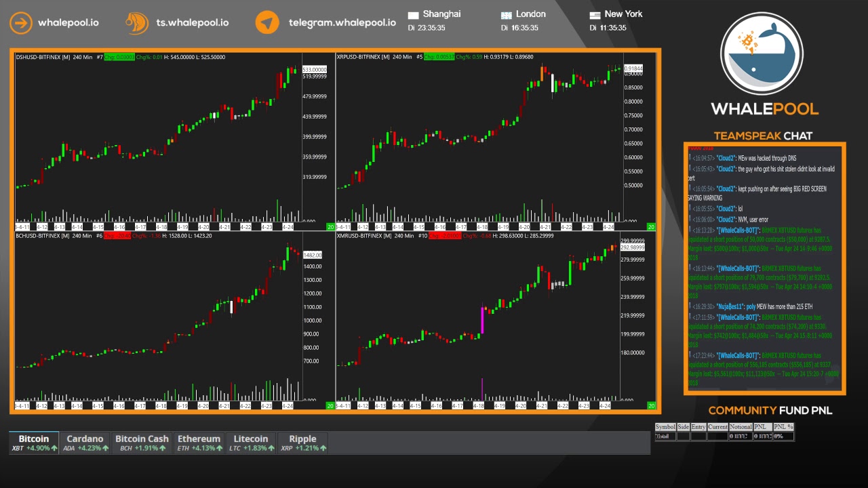Select the Bitcoin Cash BCH ticker tab
This screenshot has height=488, width=868.
click(142, 443)
